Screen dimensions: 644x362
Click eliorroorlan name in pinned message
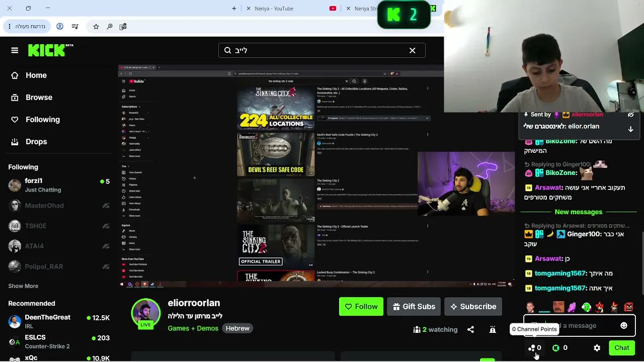pos(587,115)
